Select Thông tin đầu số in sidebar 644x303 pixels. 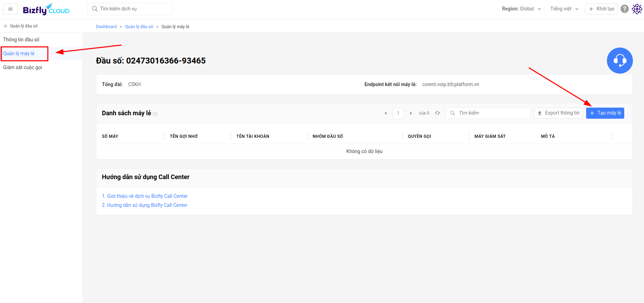coord(21,40)
